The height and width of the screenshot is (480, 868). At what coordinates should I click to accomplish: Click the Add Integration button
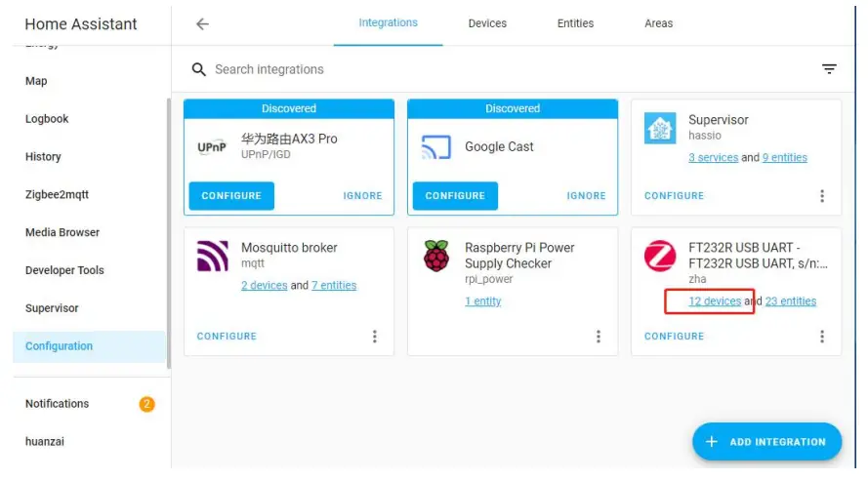click(766, 442)
